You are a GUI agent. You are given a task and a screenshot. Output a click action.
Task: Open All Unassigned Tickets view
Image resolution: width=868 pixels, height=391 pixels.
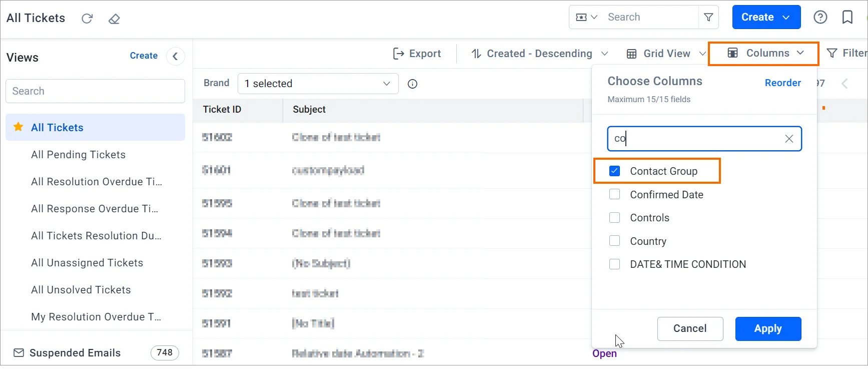tap(87, 263)
